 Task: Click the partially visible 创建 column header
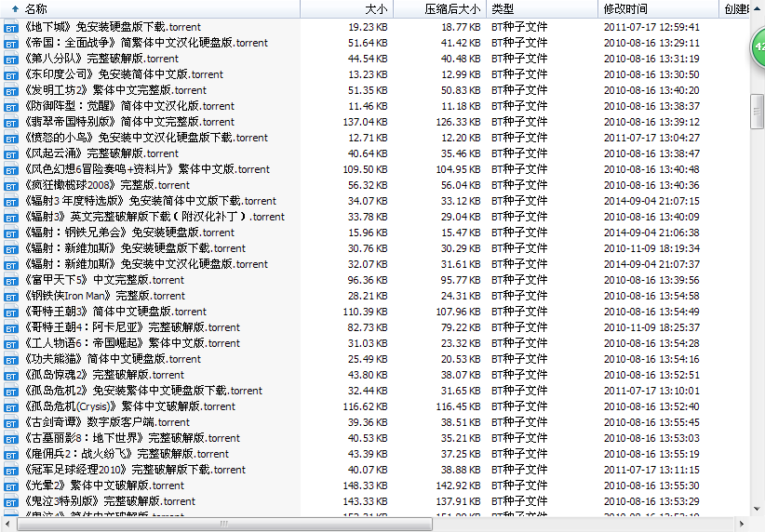tap(734, 8)
